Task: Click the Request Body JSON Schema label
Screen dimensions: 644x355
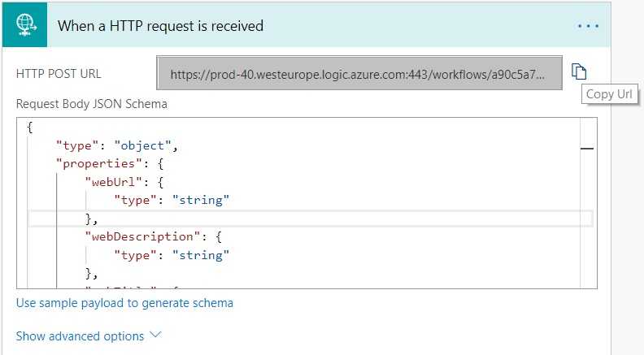Action: [x=92, y=104]
